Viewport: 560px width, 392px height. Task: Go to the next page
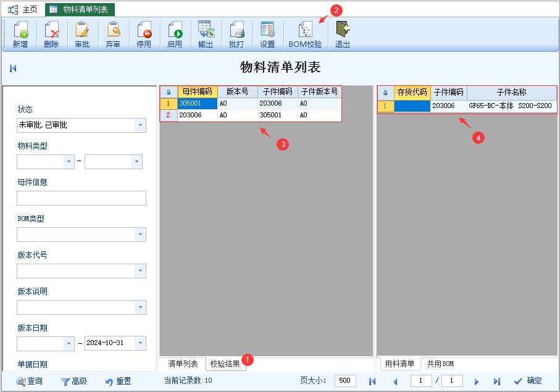[x=477, y=382]
